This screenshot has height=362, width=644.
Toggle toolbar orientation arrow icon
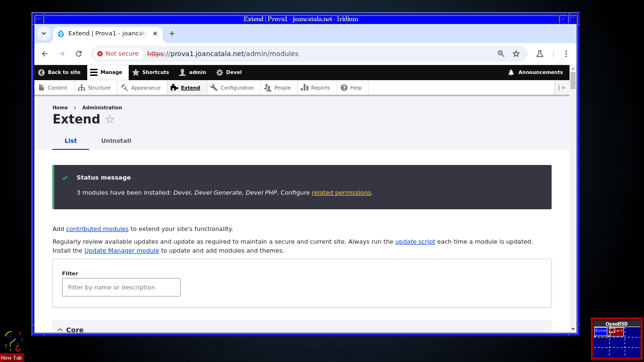[562, 88]
